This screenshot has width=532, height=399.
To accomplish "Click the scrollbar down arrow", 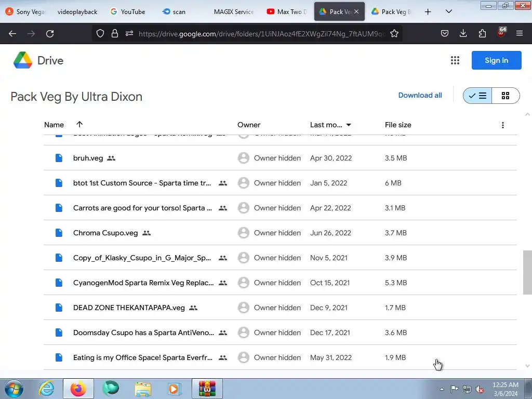I will 527,366.
